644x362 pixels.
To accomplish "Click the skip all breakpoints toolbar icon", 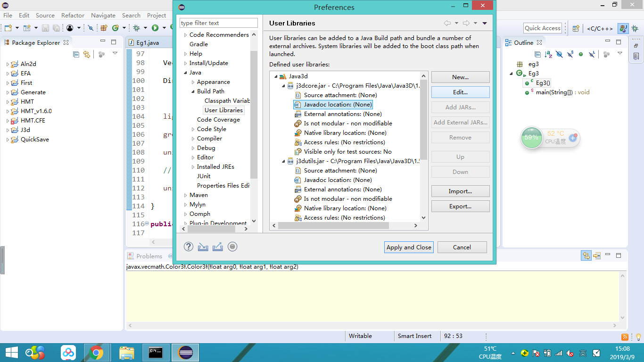I will pyautogui.click(x=91, y=28).
